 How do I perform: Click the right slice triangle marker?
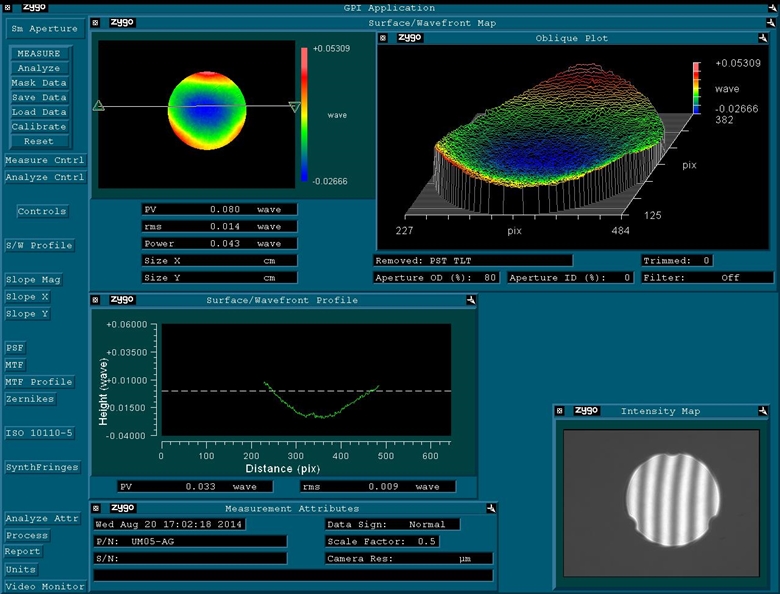(x=294, y=106)
